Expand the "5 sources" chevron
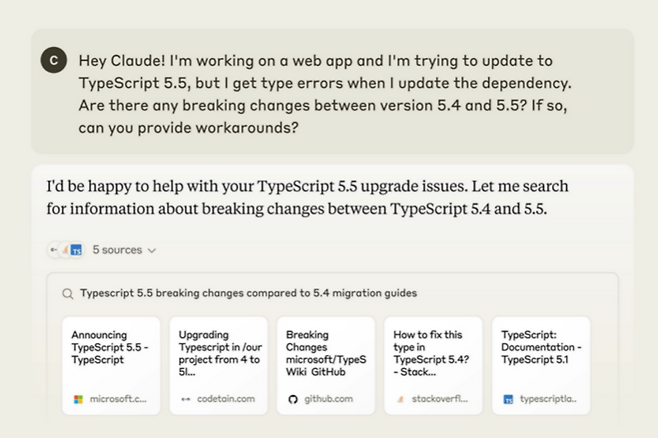 click(x=152, y=250)
